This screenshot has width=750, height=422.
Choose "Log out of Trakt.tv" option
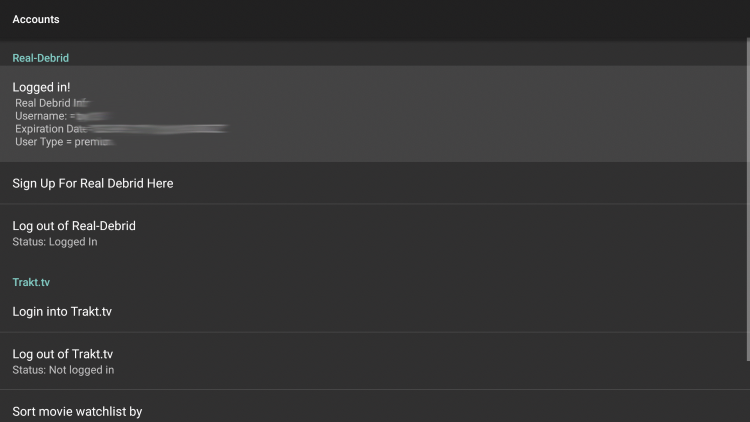[x=373, y=361]
